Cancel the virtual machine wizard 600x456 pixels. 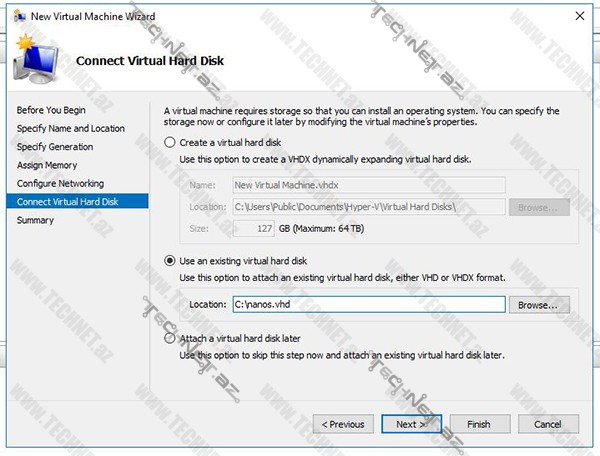click(547, 423)
